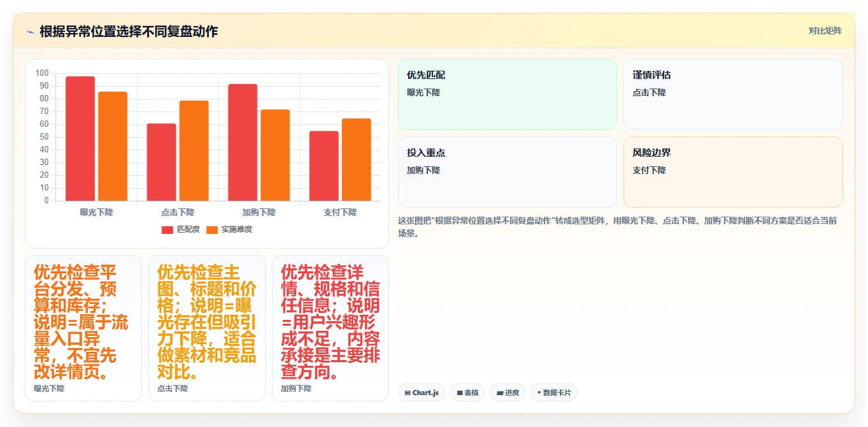
Task: Toggle the 匹配度 legend red swatch
Action: click(x=167, y=229)
